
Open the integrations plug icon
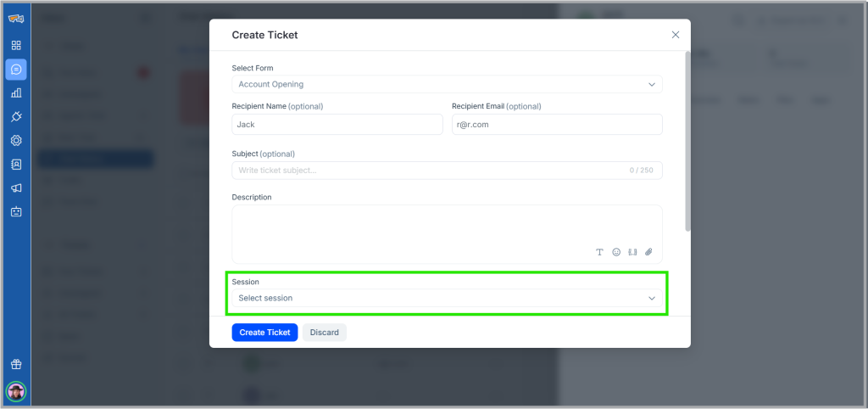16,116
